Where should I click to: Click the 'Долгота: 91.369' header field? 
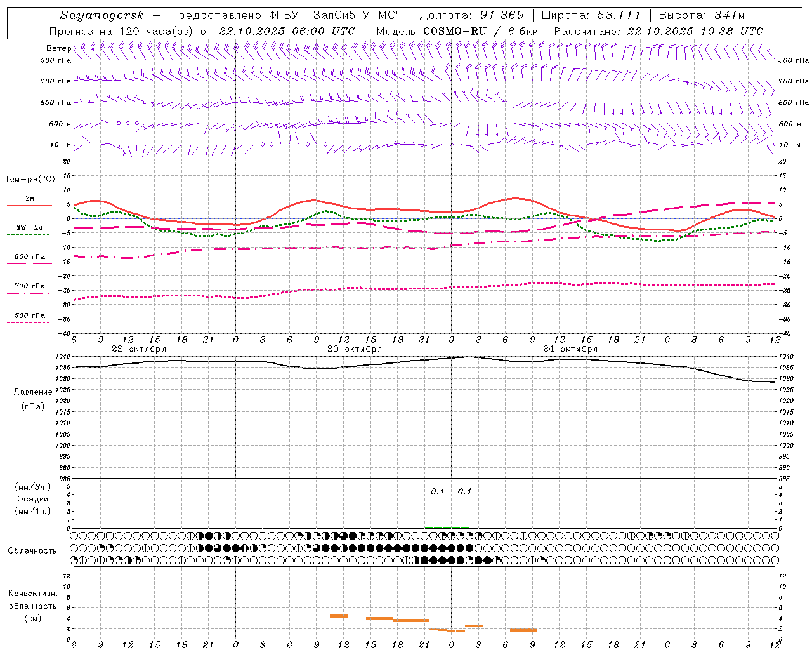[471, 15]
